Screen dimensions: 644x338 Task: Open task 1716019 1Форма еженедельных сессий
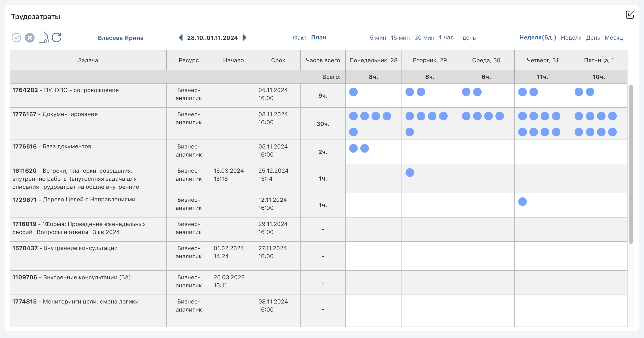79,228
